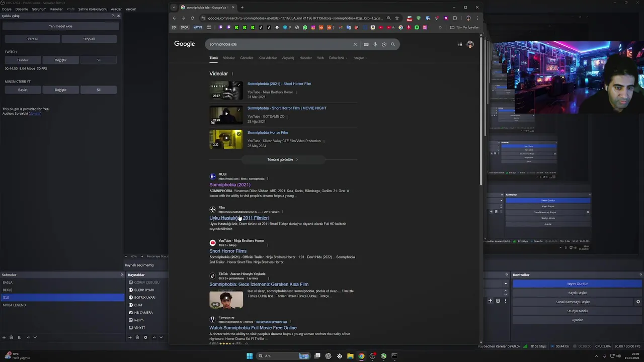Show hidden bookmarks overflow chevron
This screenshot has width=644, height=362.
(440, 27)
